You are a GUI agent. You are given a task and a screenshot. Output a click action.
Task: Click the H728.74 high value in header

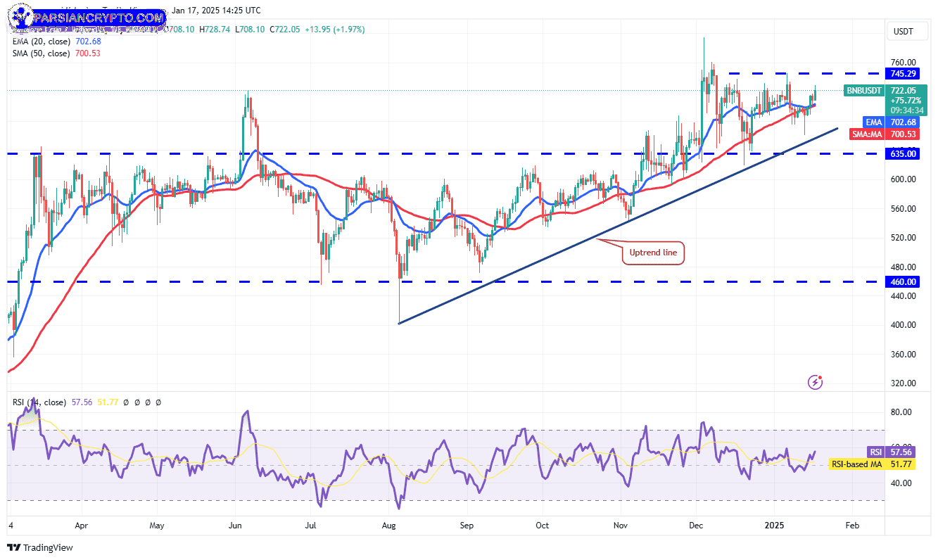coord(215,30)
